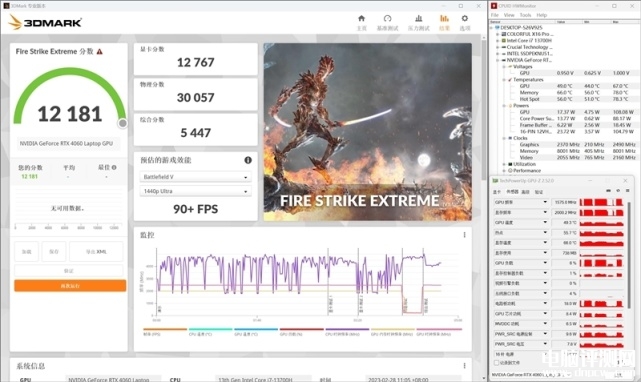Open the Battlefield V game dropdown

click(x=195, y=177)
